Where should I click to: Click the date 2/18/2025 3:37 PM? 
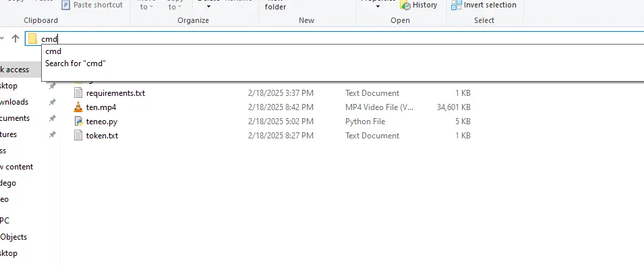[x=281, y=93]
